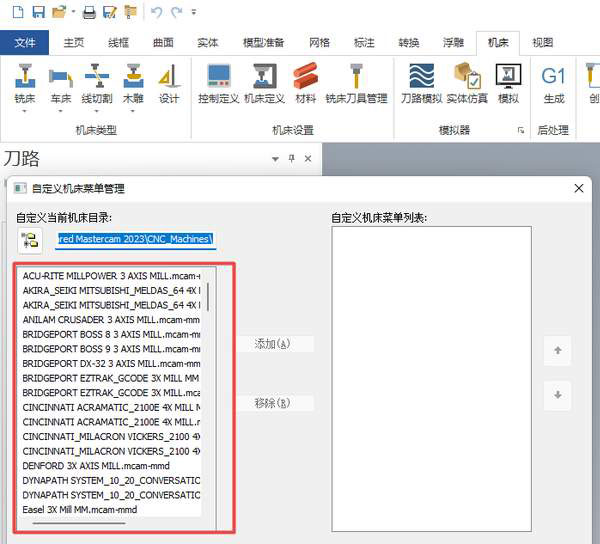Expand the 铣床 dropdown arrow
Image resolution: width=600 pixels, height=544 pixels.
coord(25,111)
